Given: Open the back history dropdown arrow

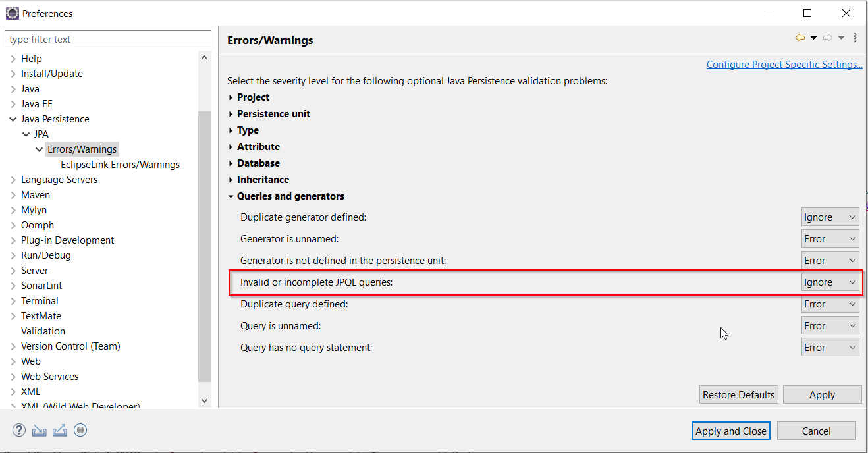Looking at the screenshot, I should point(814,38).
